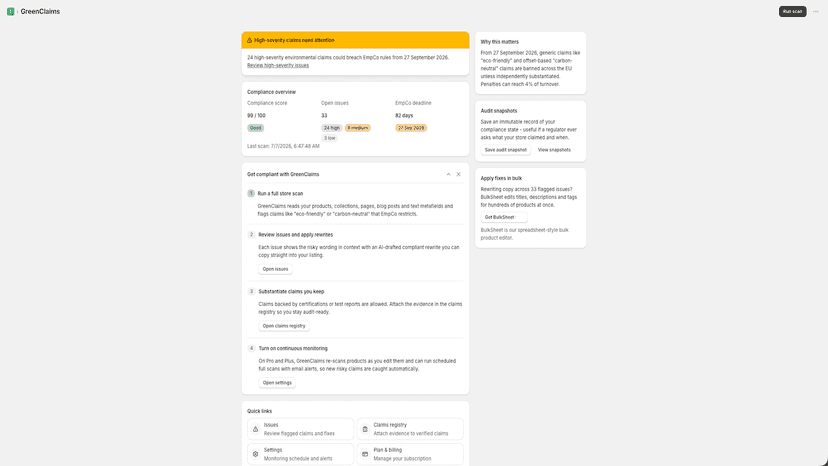Click the '27 Sep 2026' deadline badge
This screenshot has width=828, height=466.
coord(411,128)
